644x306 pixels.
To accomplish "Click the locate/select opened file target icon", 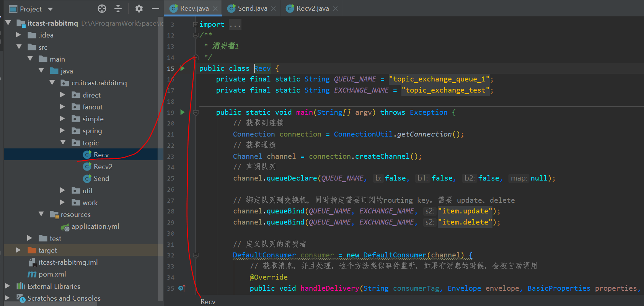I will coord(102,8).
